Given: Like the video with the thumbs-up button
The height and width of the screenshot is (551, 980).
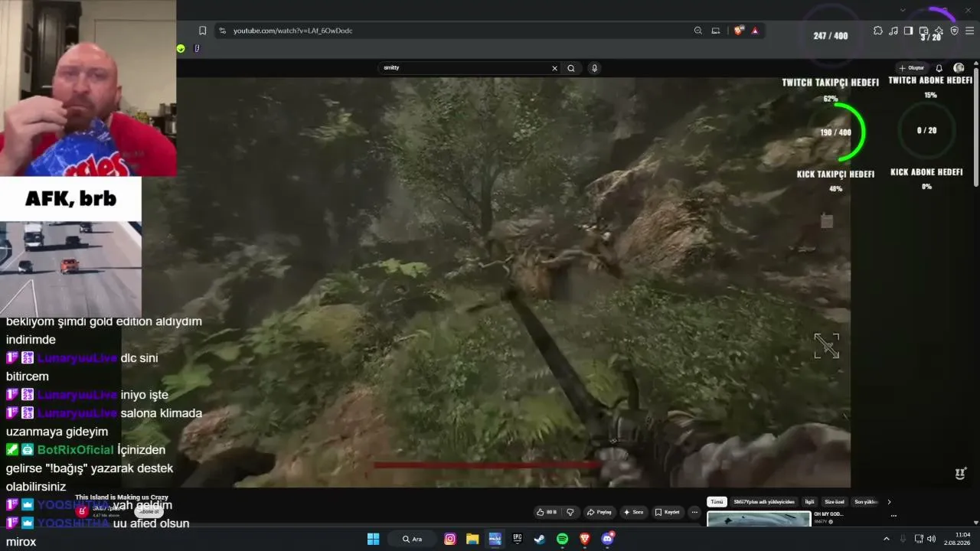Looking at the screenshot, I should (x=547, y=512).
